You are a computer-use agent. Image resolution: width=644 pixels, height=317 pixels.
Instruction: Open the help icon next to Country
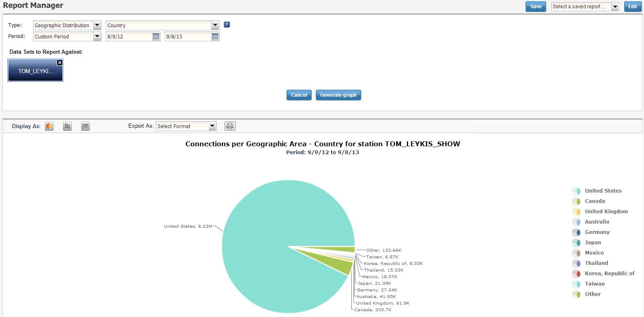pyautogui.click(x=227, y=25)
